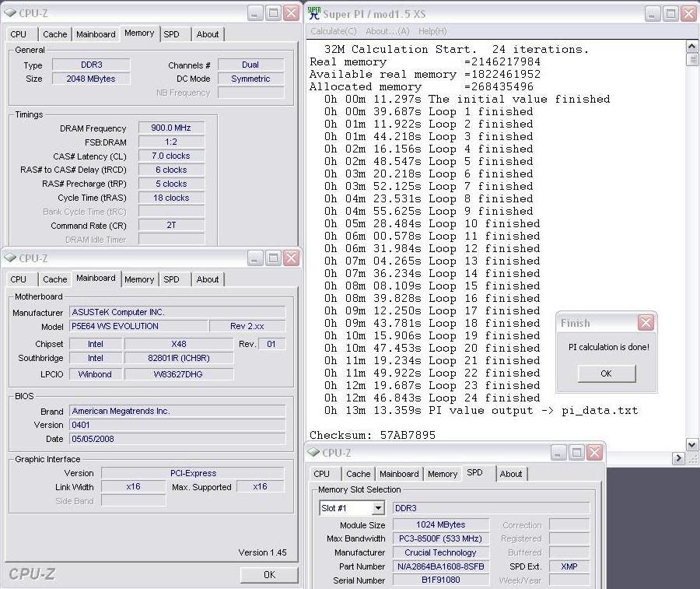The height and width of the screenshot is (589, 700).
Task: Maximize the Super PI window
Action: pos(670,14)
